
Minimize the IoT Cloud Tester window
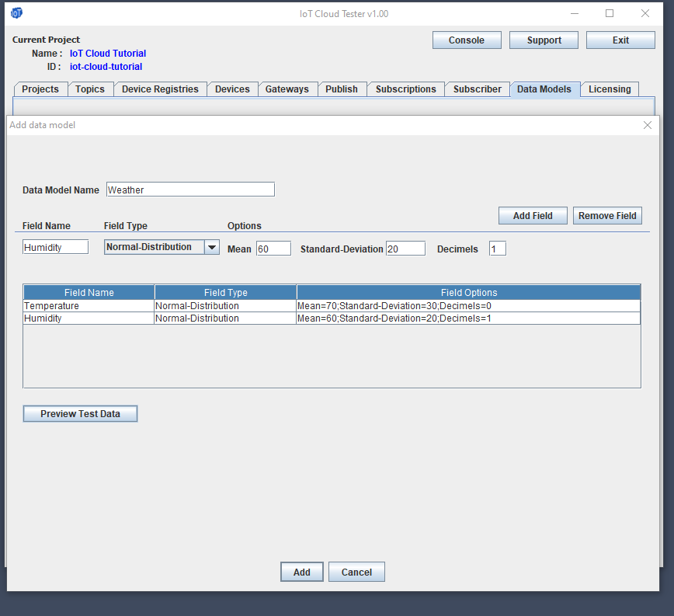click(x=575, y=13)
